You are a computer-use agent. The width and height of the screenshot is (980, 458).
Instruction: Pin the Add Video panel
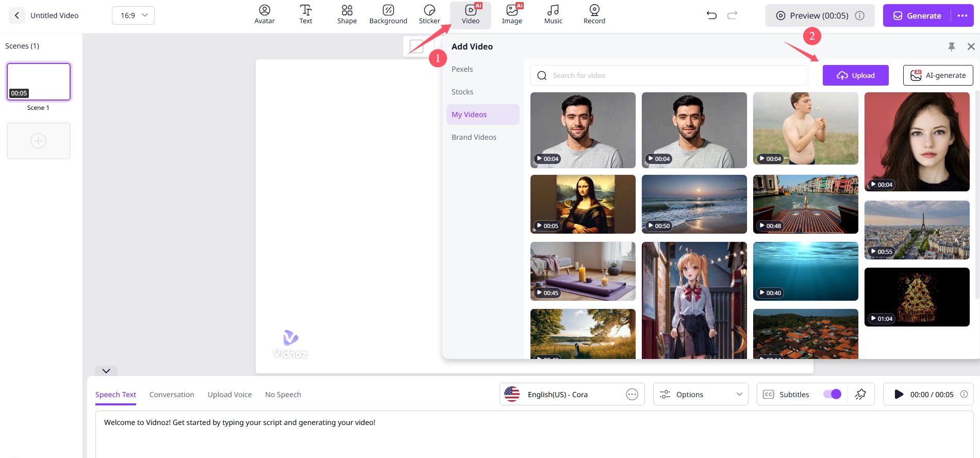[x=952, y=46]
